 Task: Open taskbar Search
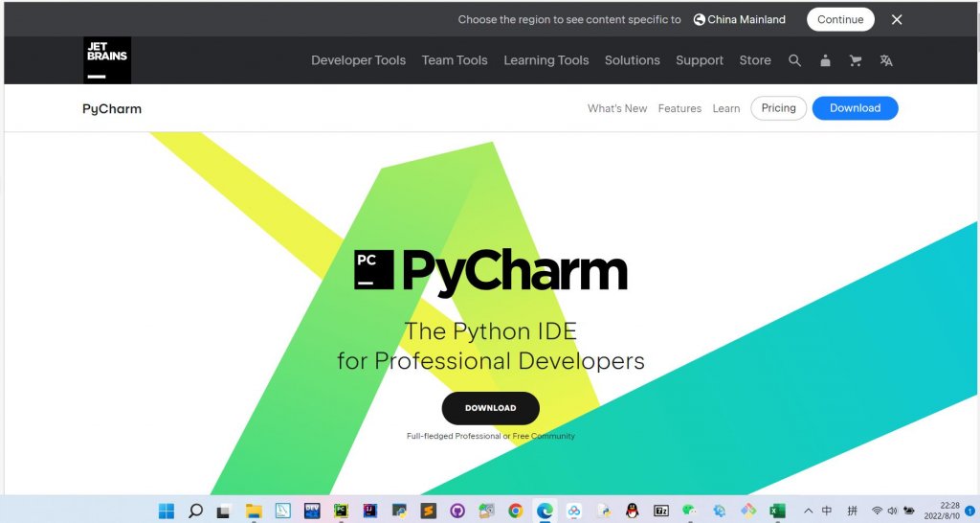click(195, 512)
